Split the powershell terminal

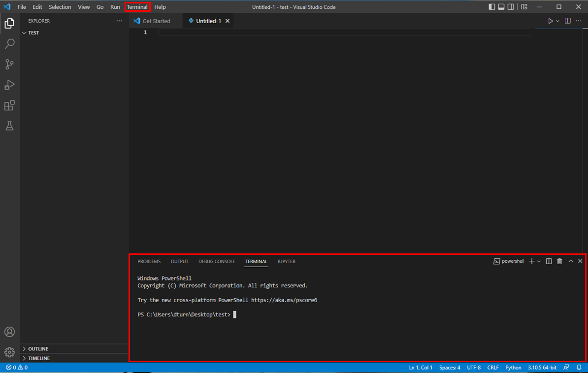coord(548,261)
